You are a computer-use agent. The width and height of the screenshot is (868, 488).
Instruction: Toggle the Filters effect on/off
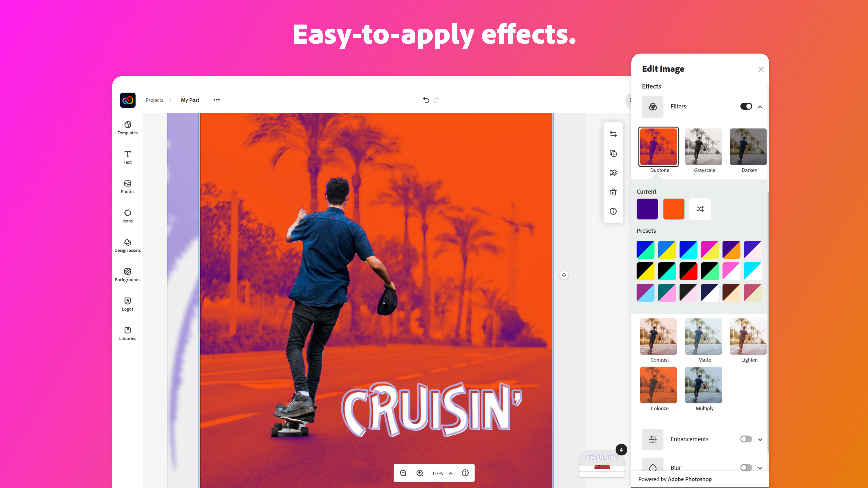[x=745, y=106]
